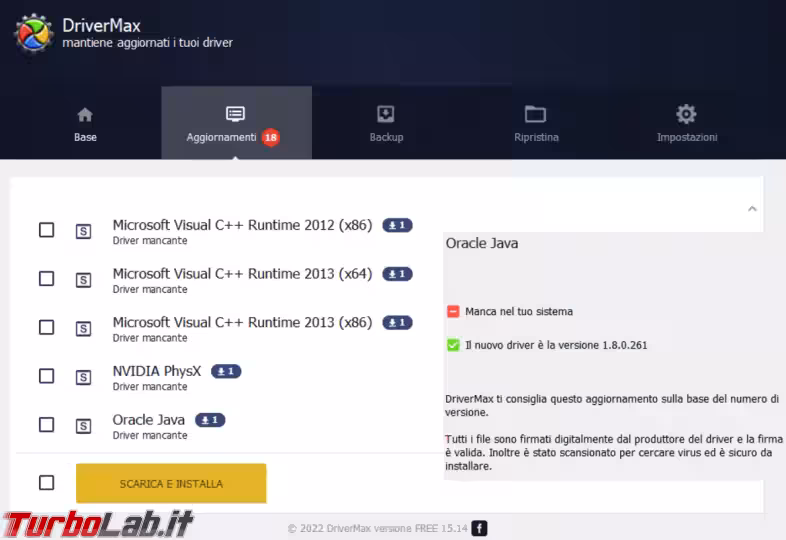Tick the Oracle Java checkbox

47,425
